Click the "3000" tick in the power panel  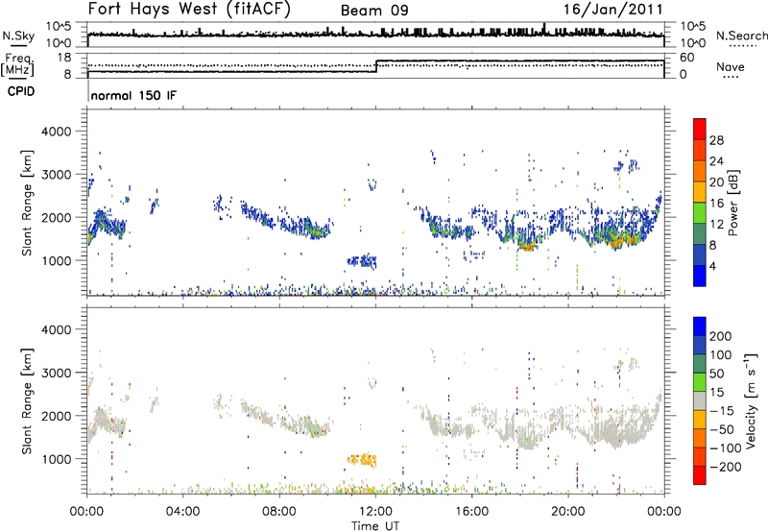point(56,175)
